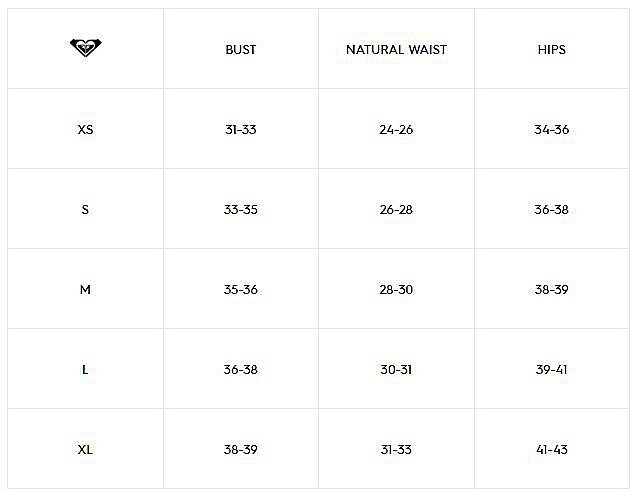Select the HIPS column header
639x503 pixels.
point(551,50)
